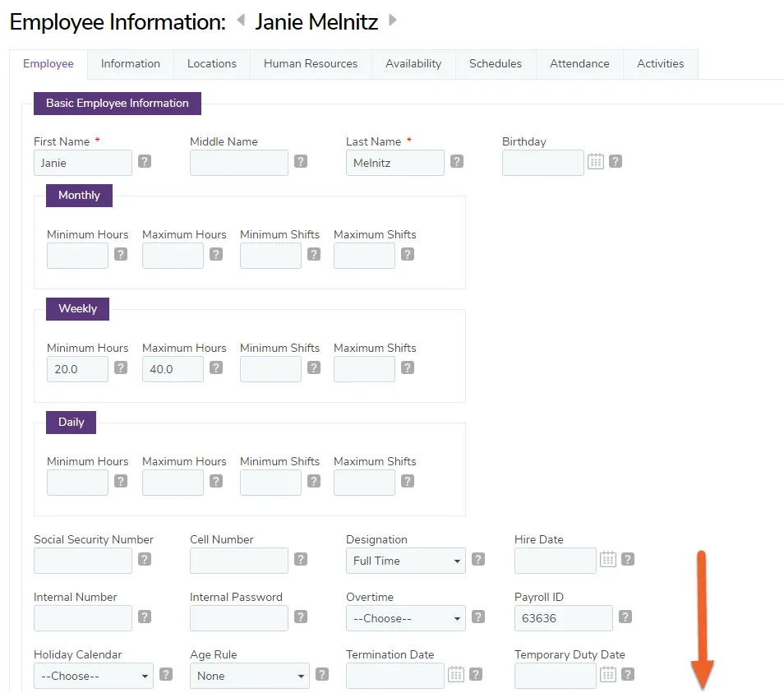Click the Last Name field
This screenshot has width=784, height=693.
(395, 163)
